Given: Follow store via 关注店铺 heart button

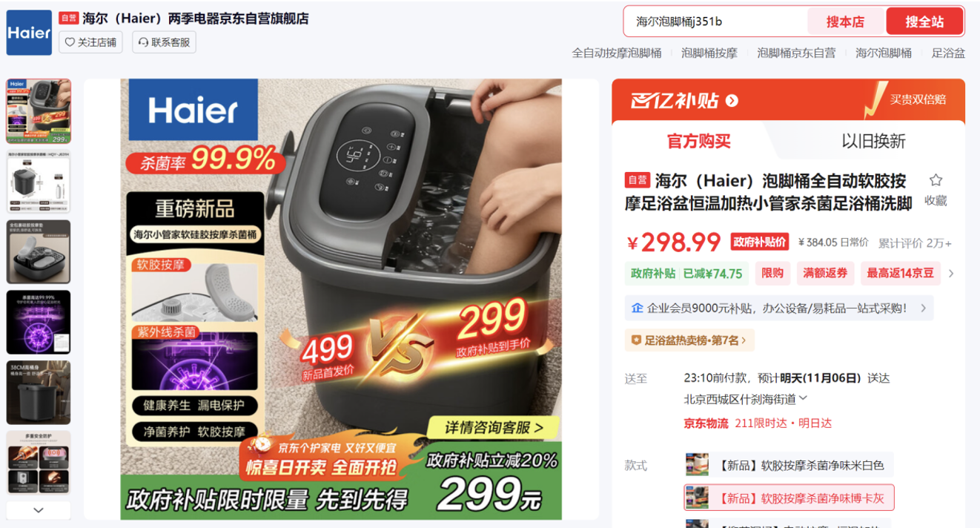Looking at the screenshot, I should [92, 42].
